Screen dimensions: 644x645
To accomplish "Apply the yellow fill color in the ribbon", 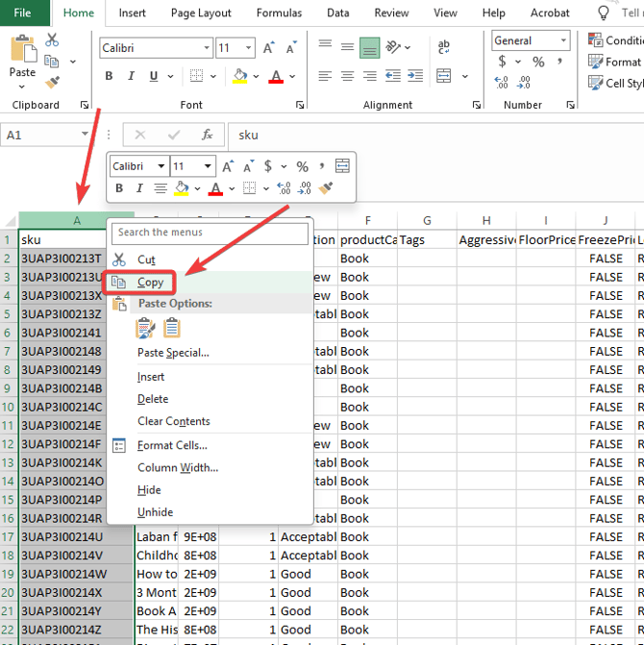I will click(x=240, y=77).
